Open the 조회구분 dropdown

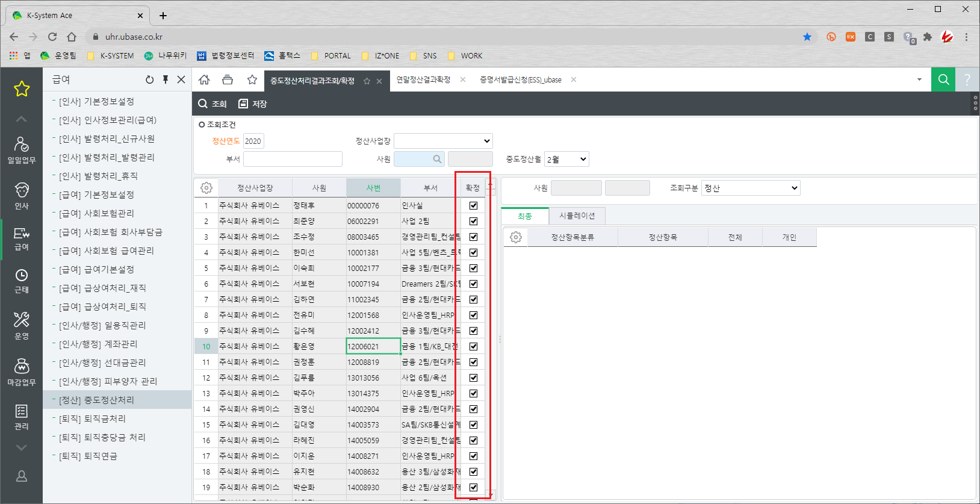coord(751,188)
